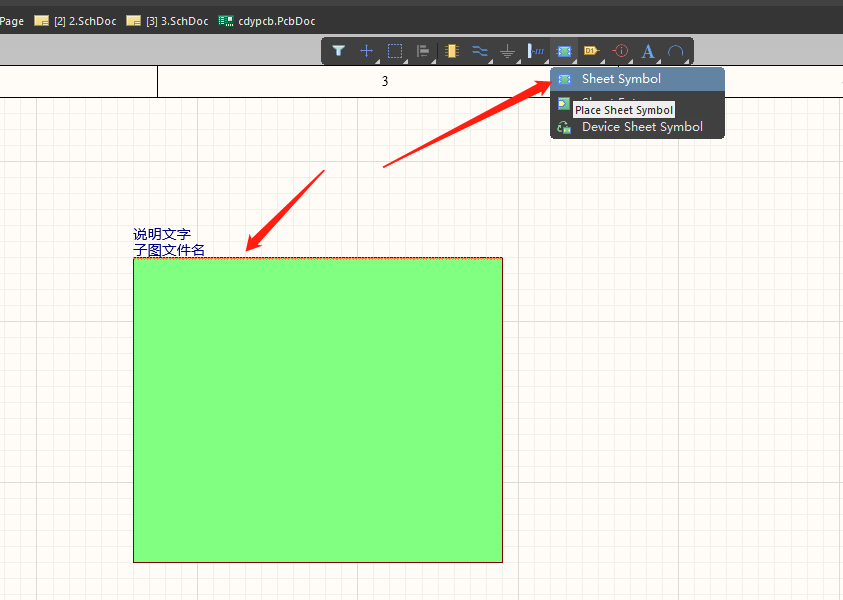Select the 子图文件名 file name text

[x=169, y=250]
